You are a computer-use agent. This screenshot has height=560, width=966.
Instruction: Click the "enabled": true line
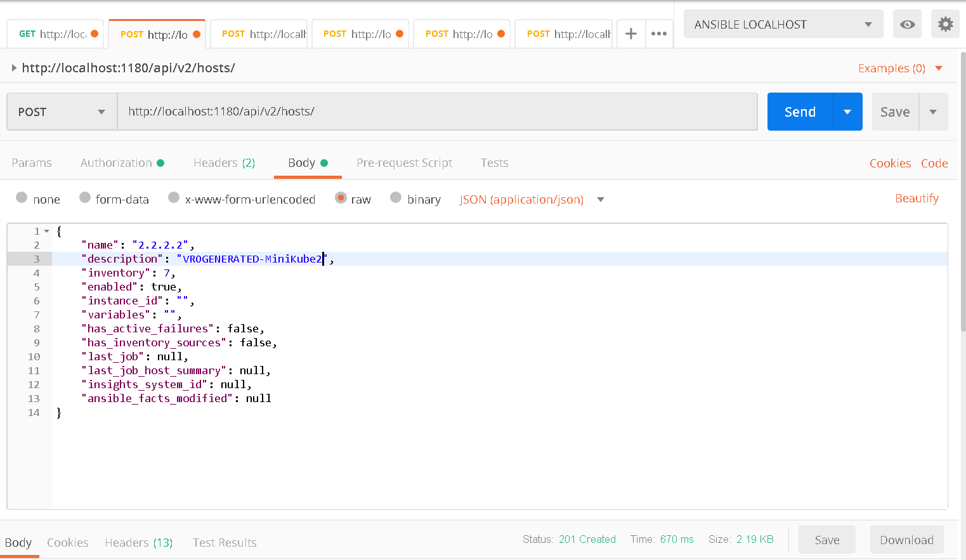pos(131,287)
